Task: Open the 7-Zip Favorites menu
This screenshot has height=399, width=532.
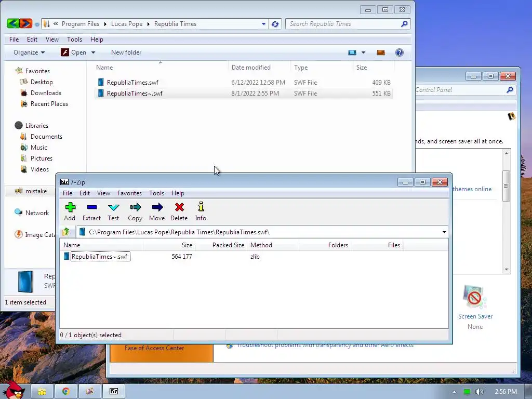Action: click(x=129, y=193)
